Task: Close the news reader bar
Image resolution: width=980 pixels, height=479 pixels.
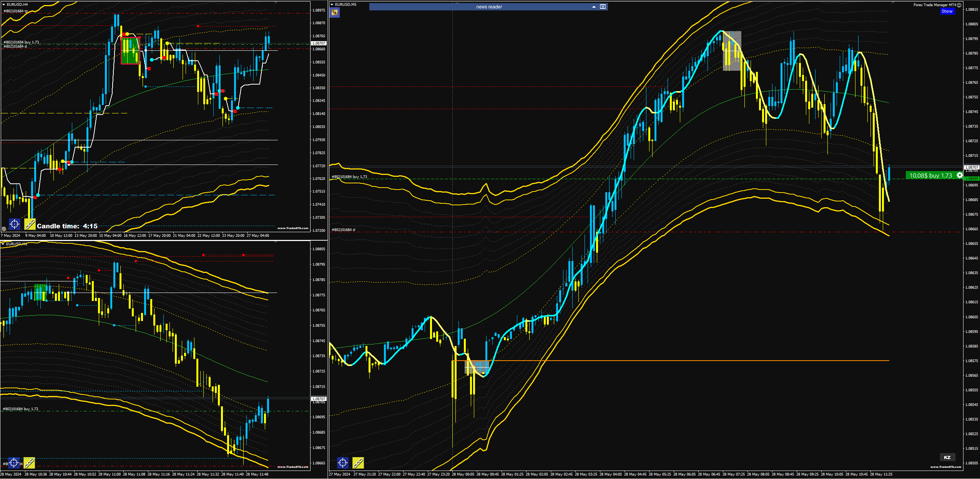Action: [x=603, y=7]
